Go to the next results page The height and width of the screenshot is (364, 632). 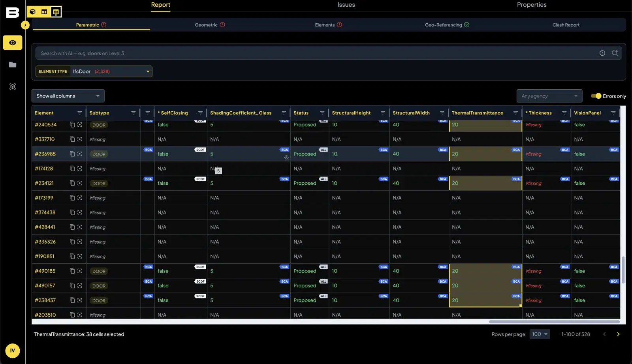618,334
